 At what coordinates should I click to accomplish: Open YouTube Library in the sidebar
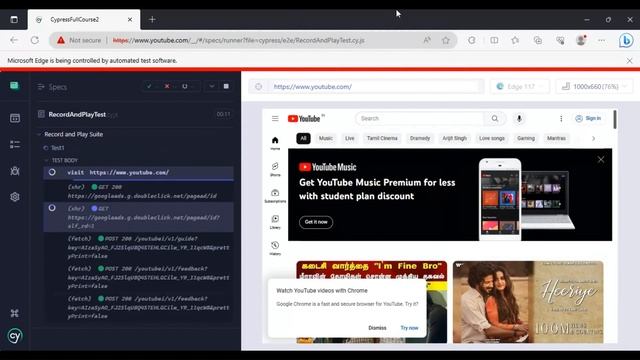tap(275, 222)
